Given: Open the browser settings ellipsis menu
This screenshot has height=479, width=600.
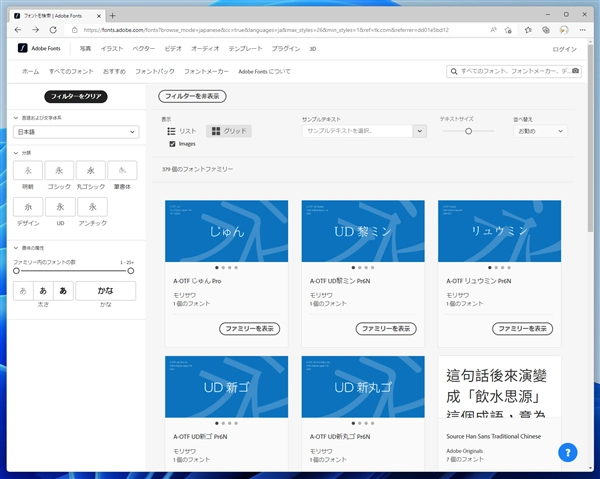Looking at the screenshot, I should coord(582,30).
